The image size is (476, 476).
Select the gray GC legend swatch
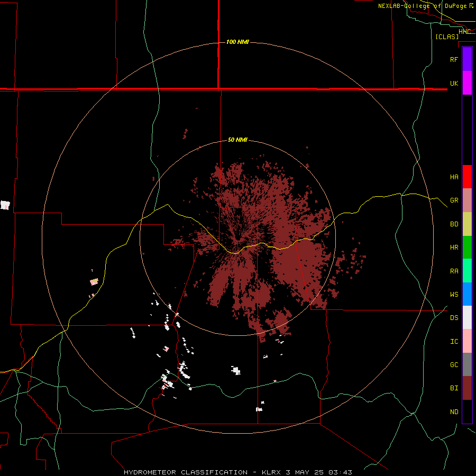(467, 364)
